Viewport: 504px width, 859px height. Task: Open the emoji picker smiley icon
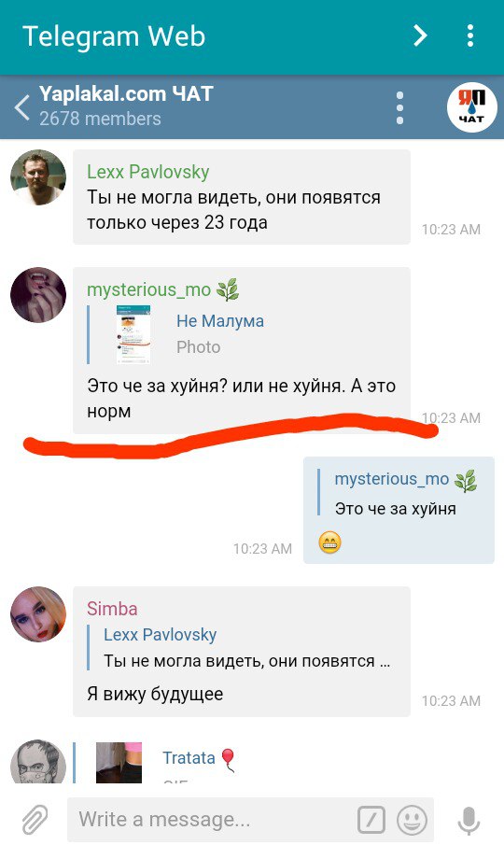412,820
